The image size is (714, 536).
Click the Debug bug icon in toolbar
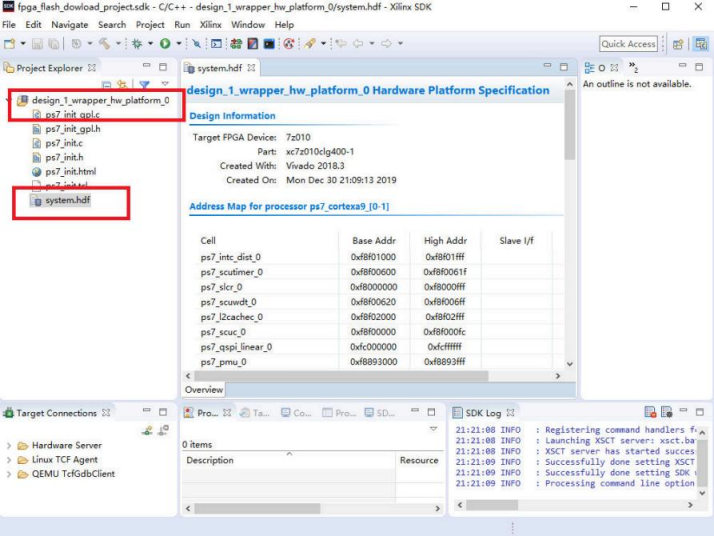(137, 44)
